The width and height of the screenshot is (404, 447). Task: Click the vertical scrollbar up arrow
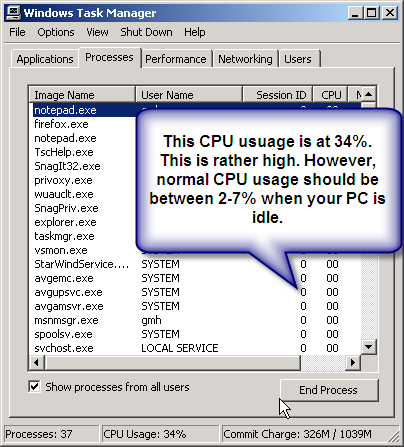click(369, 94)
